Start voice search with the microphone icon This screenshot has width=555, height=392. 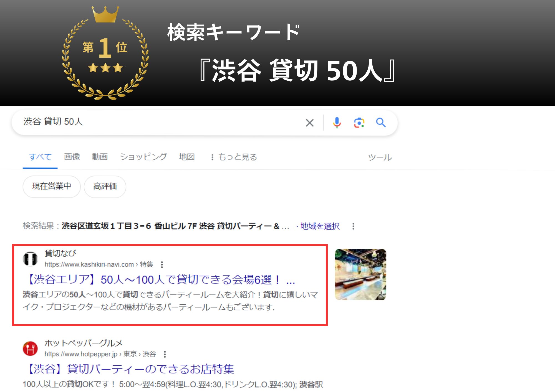337,123
